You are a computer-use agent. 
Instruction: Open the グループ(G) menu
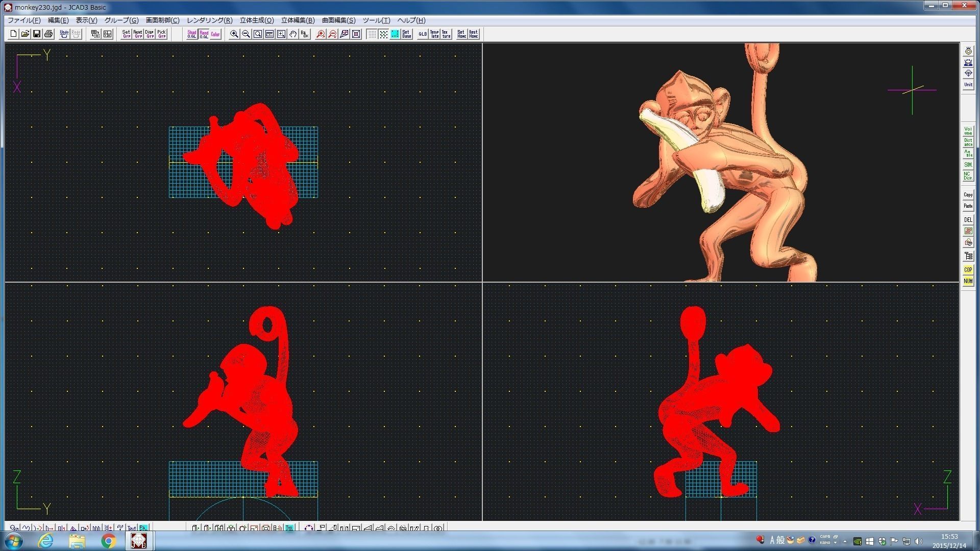click(x=121, y=20)
